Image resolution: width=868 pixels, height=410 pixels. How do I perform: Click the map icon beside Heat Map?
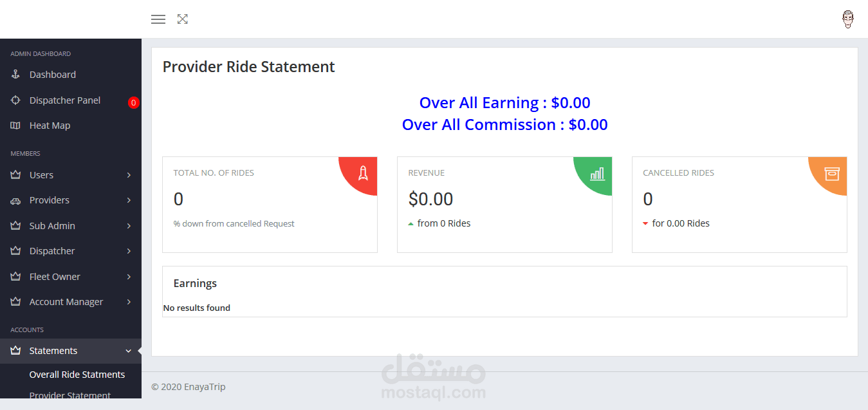tap(16, 126)
